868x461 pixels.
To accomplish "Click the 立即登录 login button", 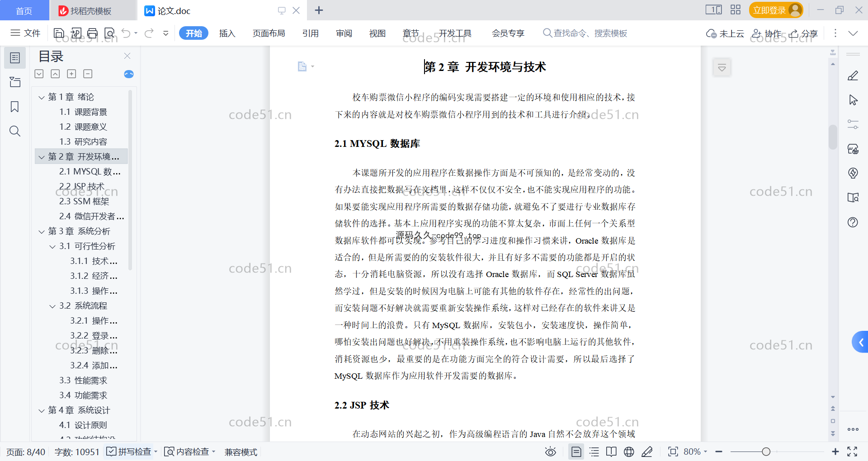I will (776, 10).
